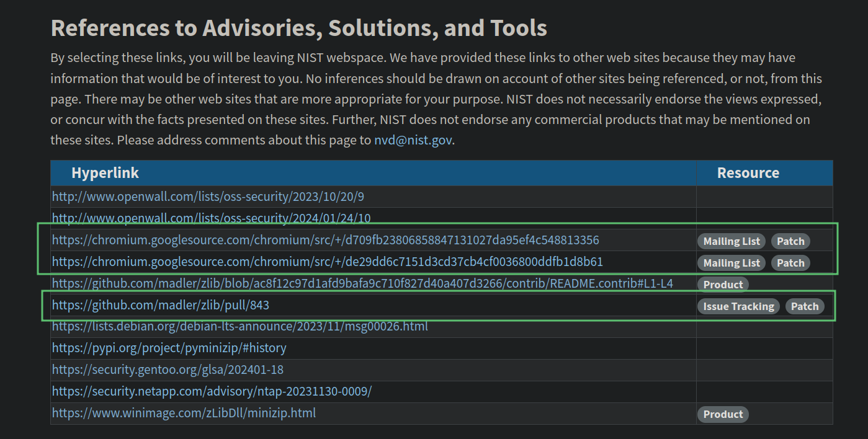Click Product badge beside winimage link

723,414
